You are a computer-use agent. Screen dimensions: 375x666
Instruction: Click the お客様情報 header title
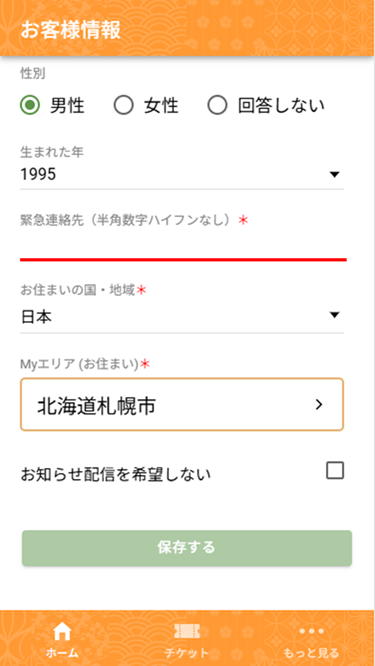[x=71, y=30]
